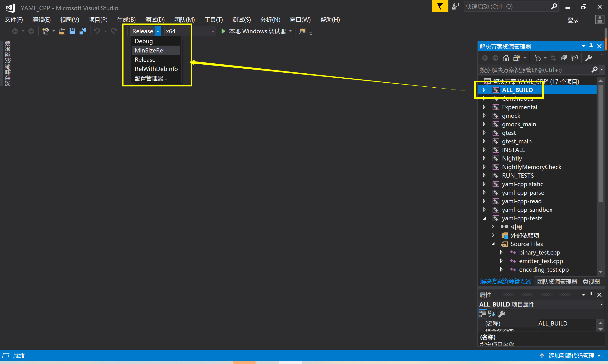Click the 登录 link at top right
The width and height of the screenshot is (608, 364).
(x=574, y=20)
